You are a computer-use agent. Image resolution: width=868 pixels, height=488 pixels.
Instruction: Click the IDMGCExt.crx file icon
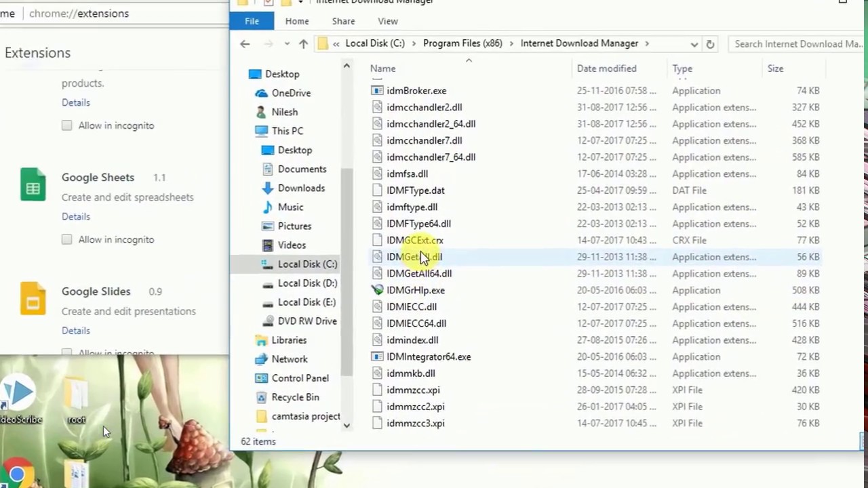(x=377, y=241)
